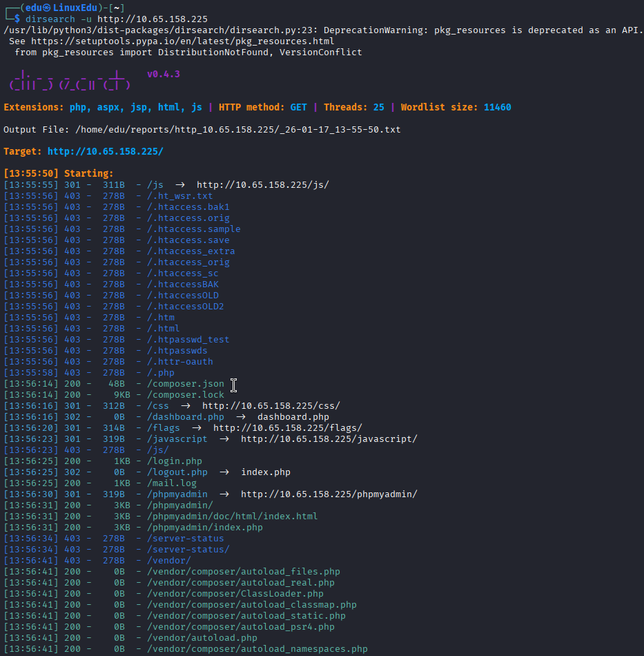Click the /.htaccess.bak1 path
644x656 pixels.
click(x=188, y=207)
